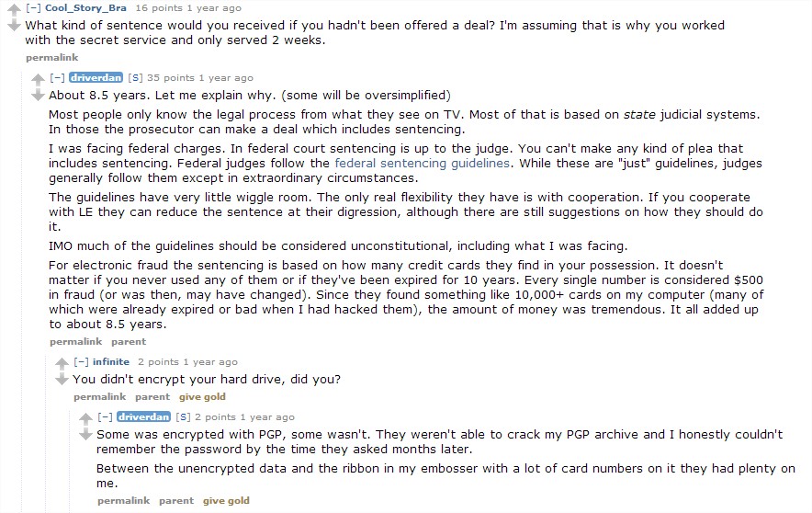The width and height of the screenshot is (812, 513).
Task: Upvote Cool_Story_Bra's comment
Action: (14, 10)
